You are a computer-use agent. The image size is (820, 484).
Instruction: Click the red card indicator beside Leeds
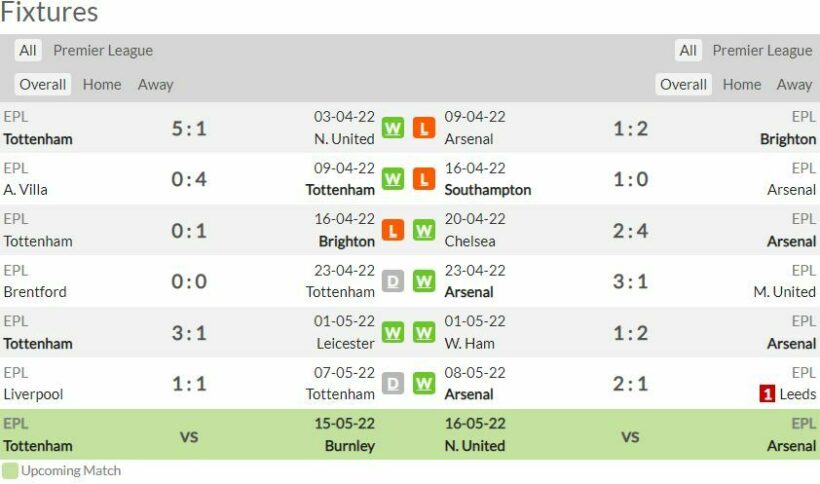click(767, 394)
